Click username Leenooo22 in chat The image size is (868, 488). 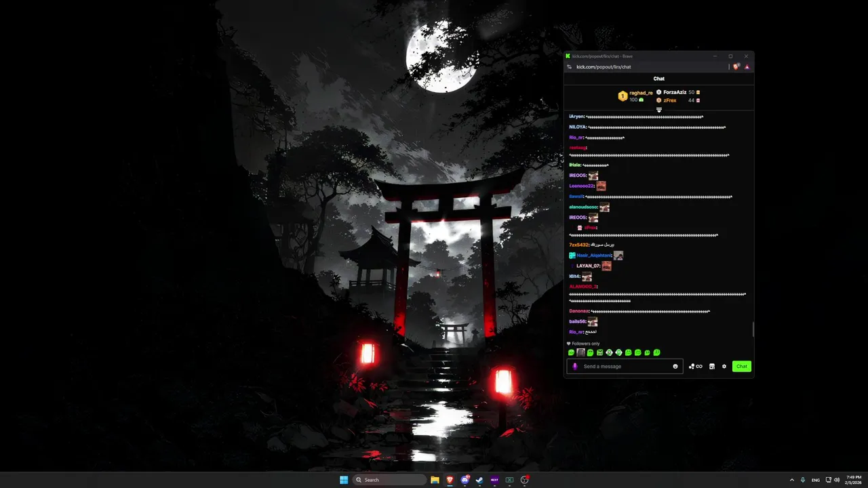click(x=582, y=186)
